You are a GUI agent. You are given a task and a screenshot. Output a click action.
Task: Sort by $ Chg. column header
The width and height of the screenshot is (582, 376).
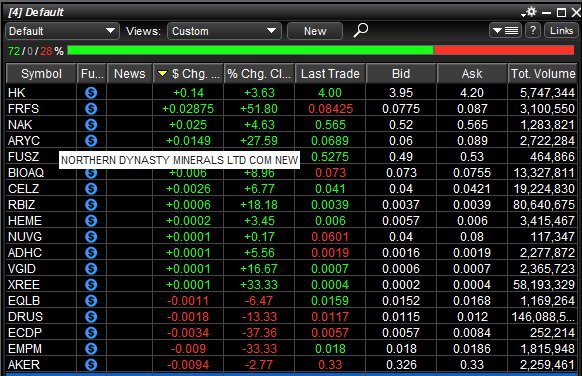pyautogui.click(x=188, y=73)
